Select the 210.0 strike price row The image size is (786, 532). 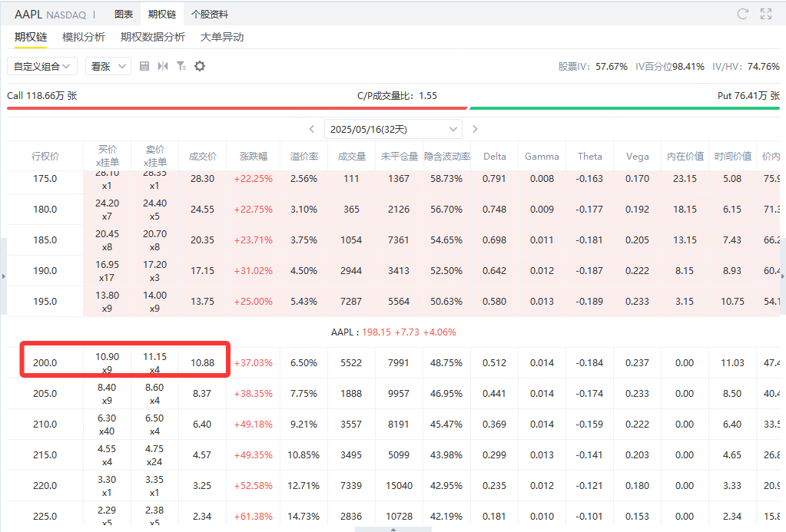point(393,424)
